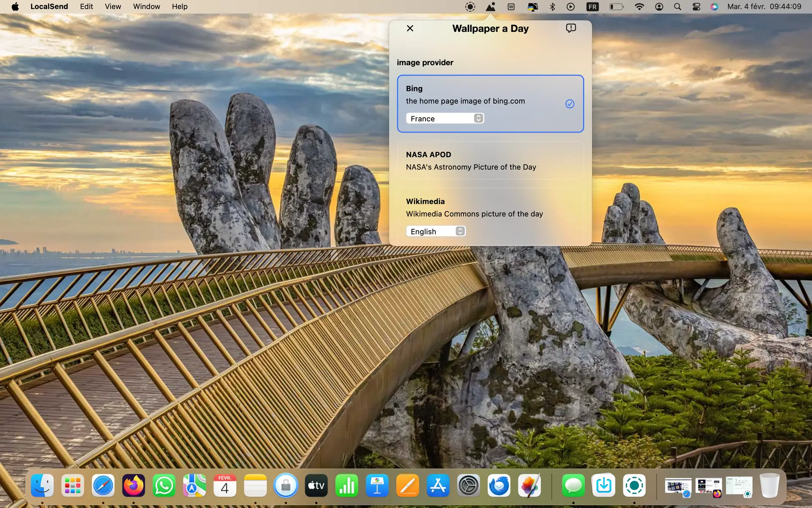Open the padlock app in Dock
Image resolution: width=812 pixels, height=508 pixels.
[286, 485]
